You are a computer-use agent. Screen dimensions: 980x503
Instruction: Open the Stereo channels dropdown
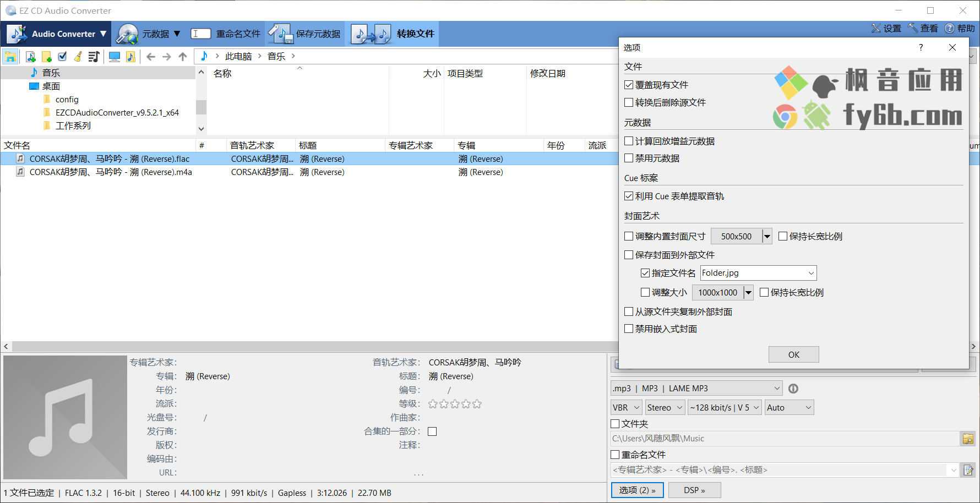pyautogui.click(x=665, y=408)
